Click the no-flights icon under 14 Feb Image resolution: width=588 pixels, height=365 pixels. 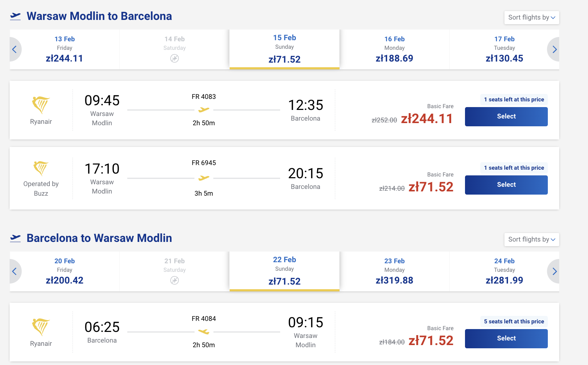[x=175, y=58]
